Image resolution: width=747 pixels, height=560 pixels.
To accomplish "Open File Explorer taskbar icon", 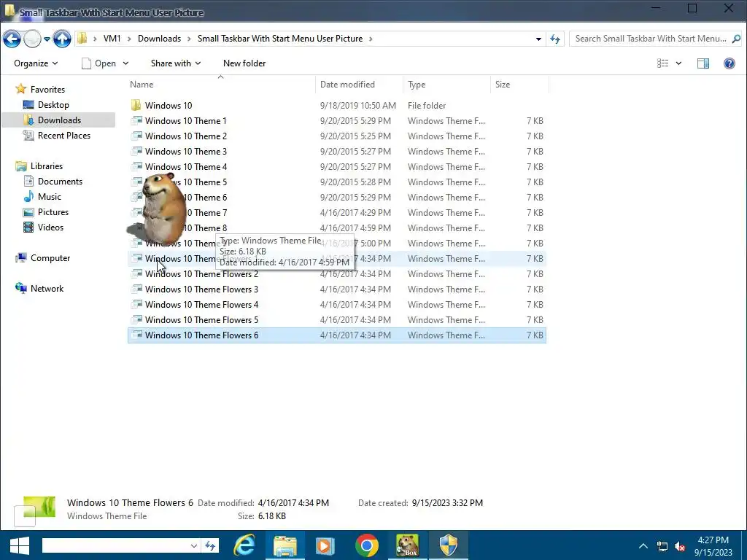I will (x=285, y=545).
